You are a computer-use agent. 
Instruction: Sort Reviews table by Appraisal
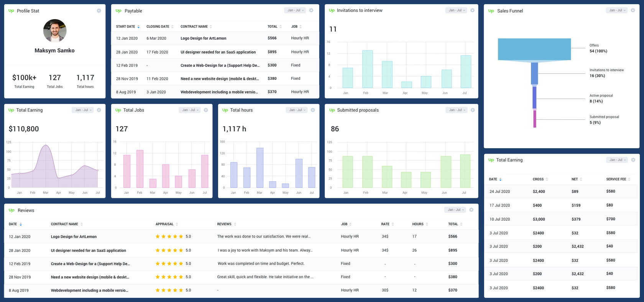point(166,224)
